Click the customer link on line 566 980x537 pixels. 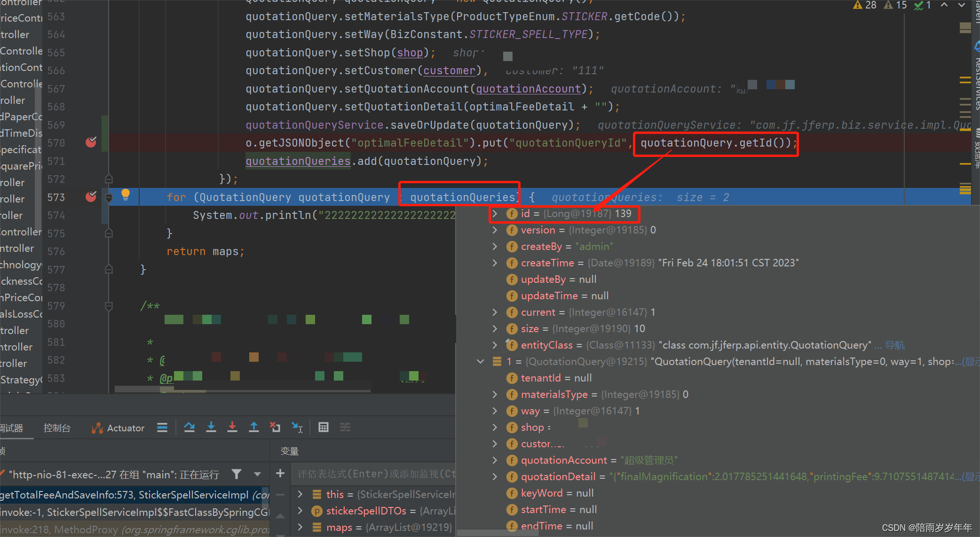tap(449, 70)
